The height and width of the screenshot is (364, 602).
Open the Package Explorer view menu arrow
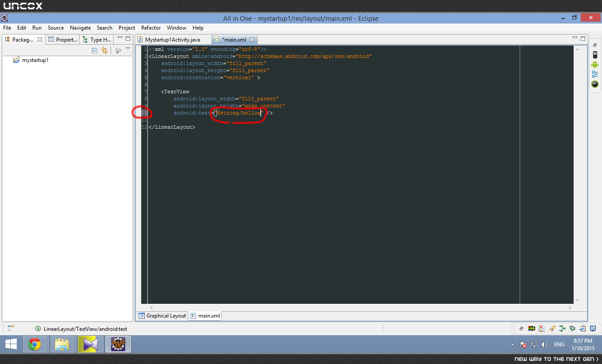(128, 49)
